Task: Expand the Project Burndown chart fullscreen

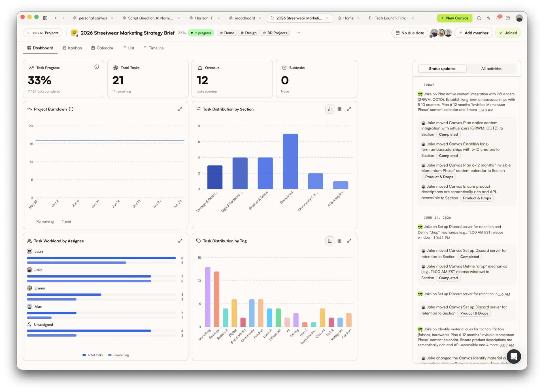Action: (180, 109)
